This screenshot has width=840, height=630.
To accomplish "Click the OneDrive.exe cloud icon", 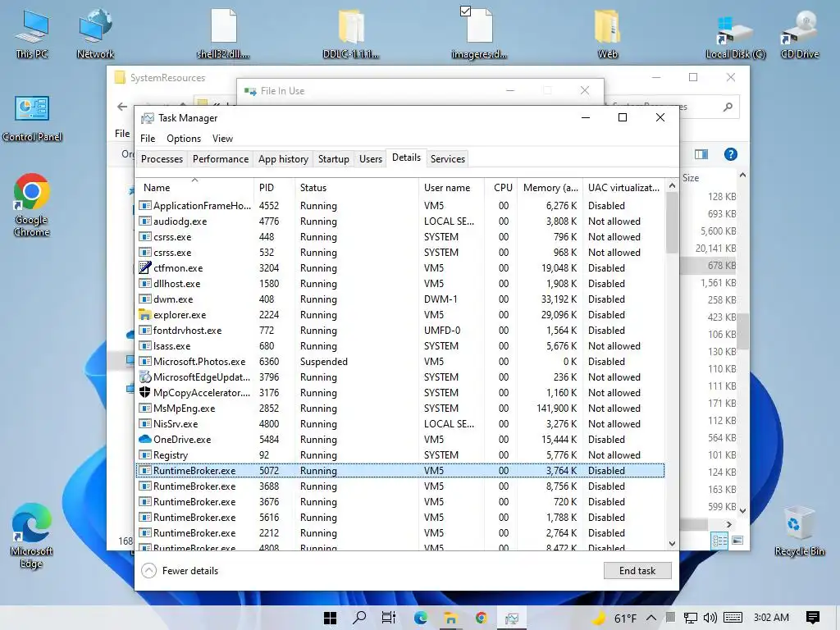I will (x=144, y=439).
